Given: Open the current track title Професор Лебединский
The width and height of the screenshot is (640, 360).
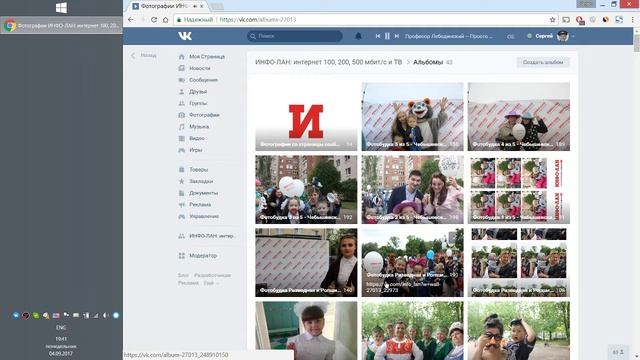Looking at the screenshot, I should coord(449,36).
